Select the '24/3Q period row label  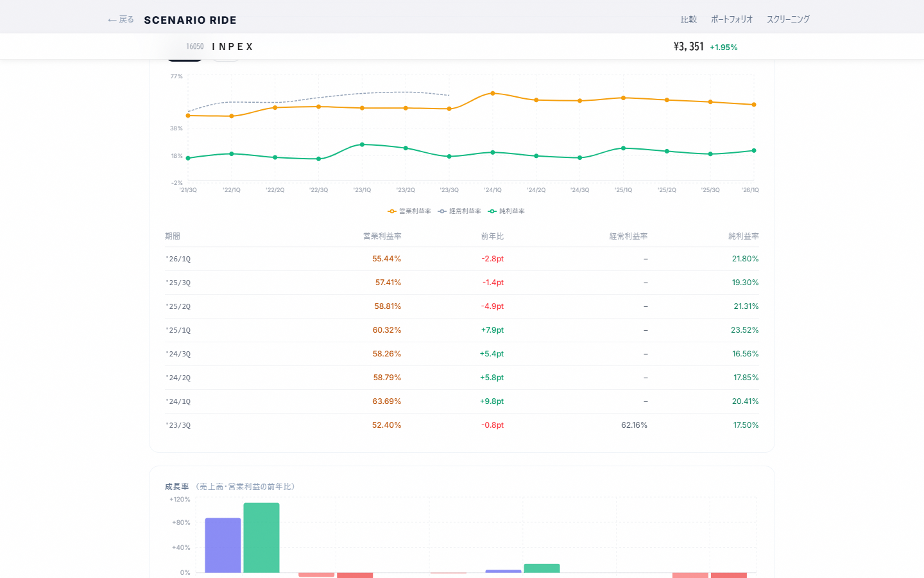pyautogui.click(x=178, y=355)
